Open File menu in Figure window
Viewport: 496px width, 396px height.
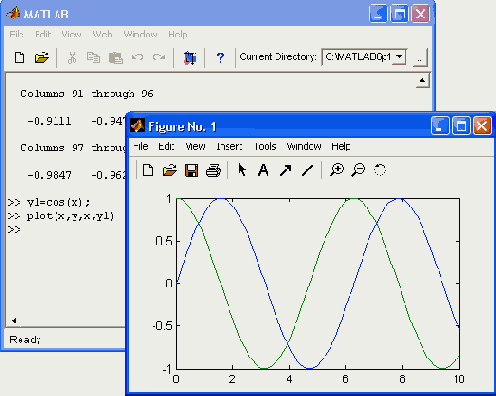tap(141, 146)
